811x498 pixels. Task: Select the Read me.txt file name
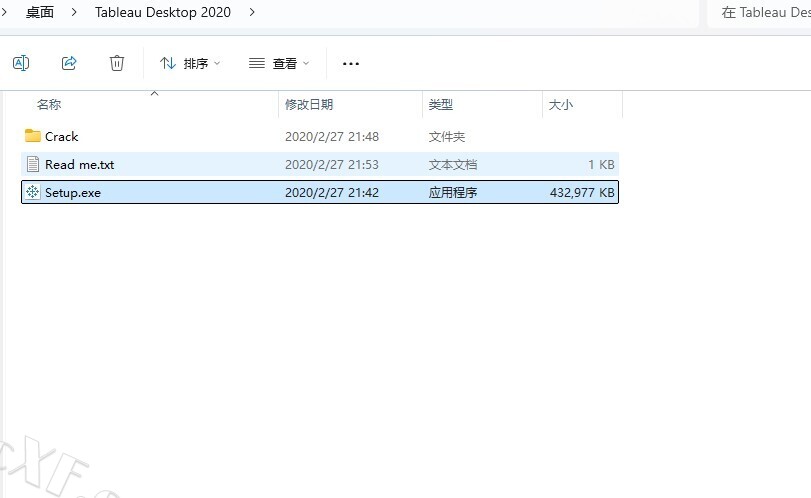[80, 164]
